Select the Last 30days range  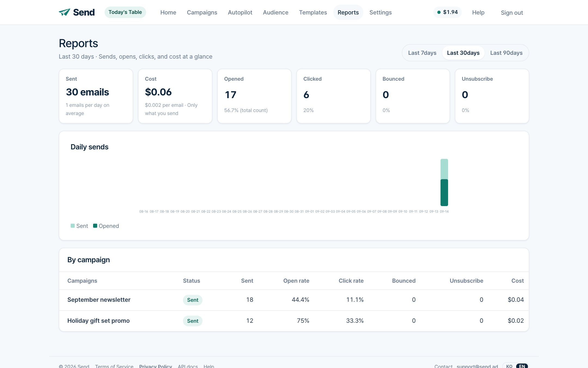[x=463, y=53]
